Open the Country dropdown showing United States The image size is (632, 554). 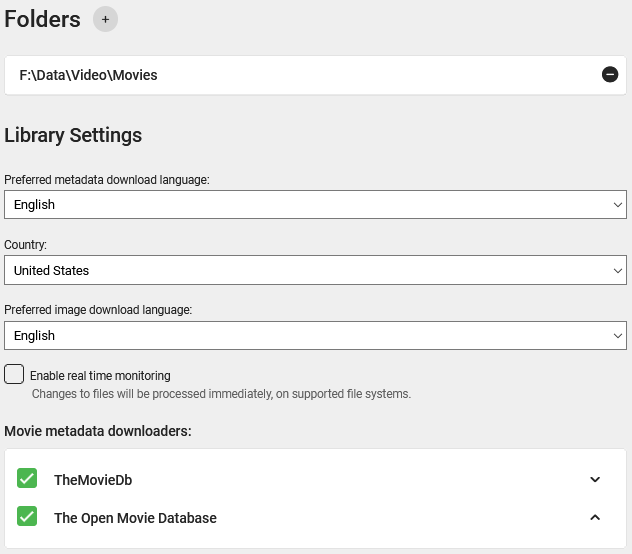click(x=315, y=270)
